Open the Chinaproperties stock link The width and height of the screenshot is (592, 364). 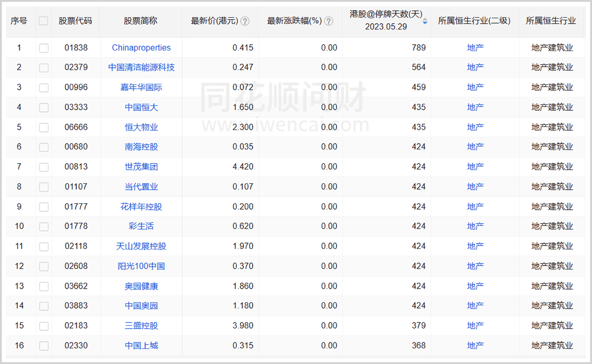pyautogui.click(x=141, y=48)
